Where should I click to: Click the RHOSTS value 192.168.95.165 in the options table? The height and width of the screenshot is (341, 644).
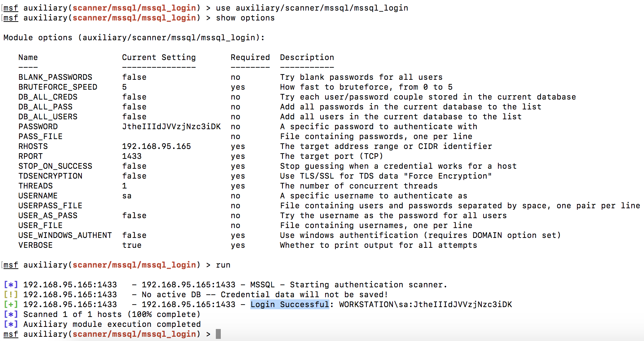[156, 146]
